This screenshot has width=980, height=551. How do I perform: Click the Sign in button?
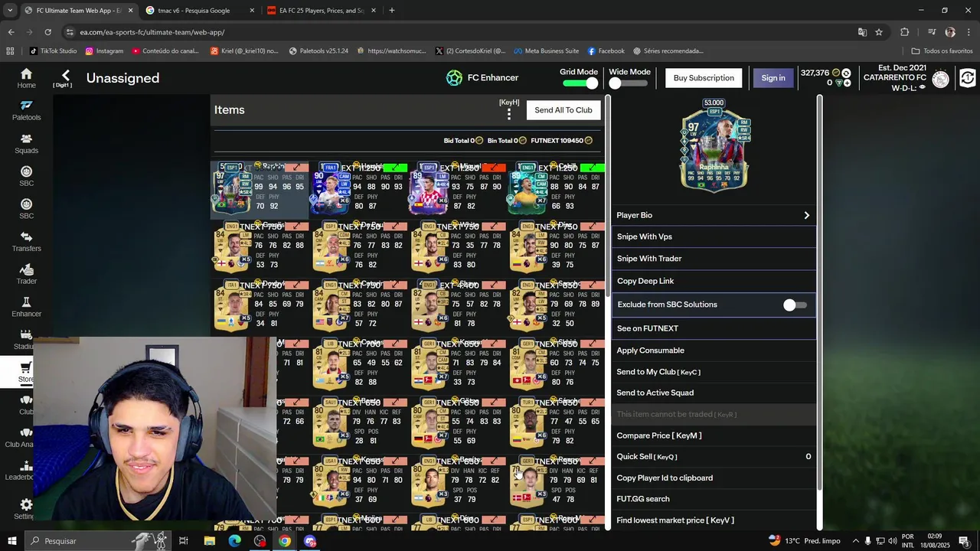[773, 78]
